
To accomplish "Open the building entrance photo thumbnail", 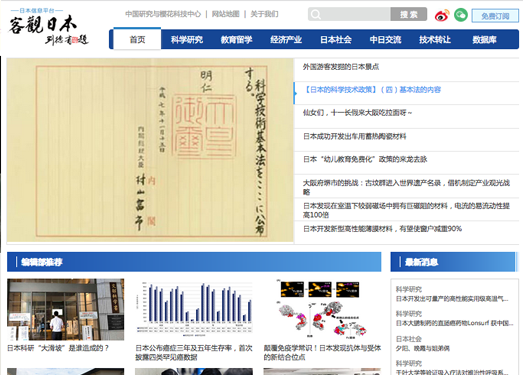I will coord(66,310).
